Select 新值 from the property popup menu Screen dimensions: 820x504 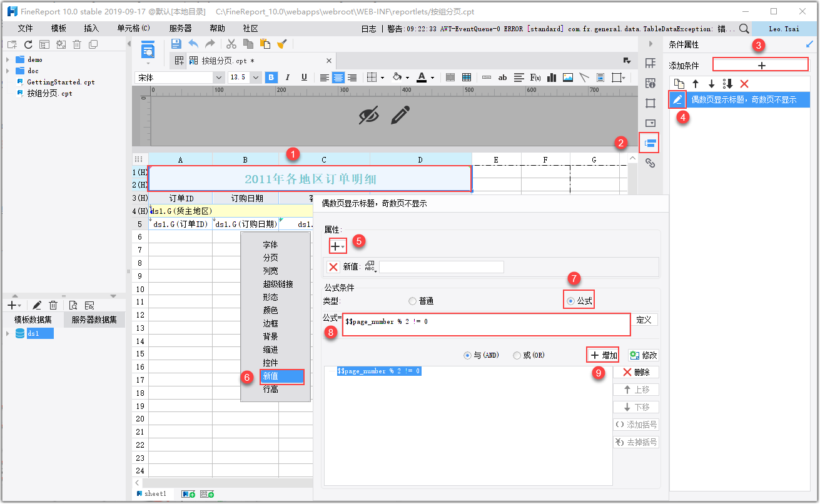pyautogui.click(x=282, y=376)
